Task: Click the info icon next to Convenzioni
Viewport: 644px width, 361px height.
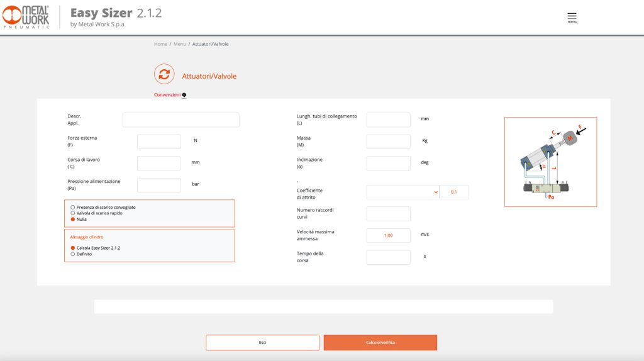Action: [184, 95]
